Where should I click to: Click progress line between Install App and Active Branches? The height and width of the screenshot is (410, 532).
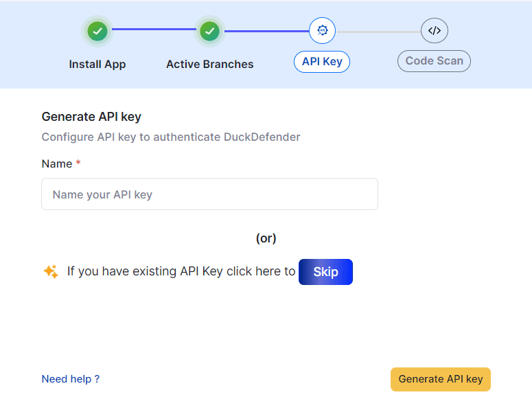click(153, 30)
